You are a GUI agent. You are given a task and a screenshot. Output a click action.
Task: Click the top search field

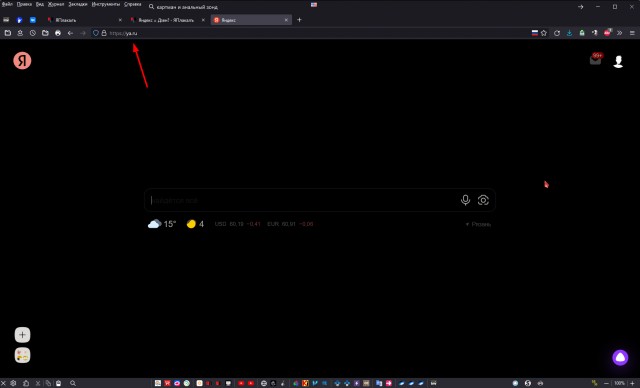click(x=229, y=7)
